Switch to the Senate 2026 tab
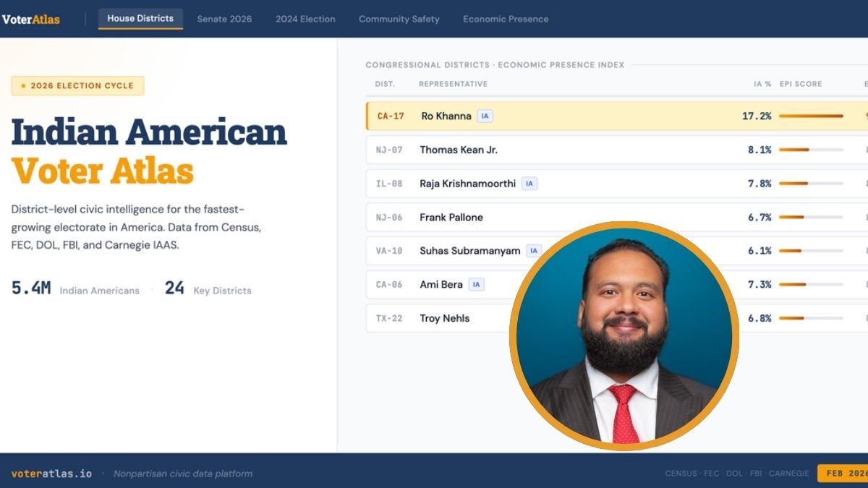Viewport: 868px width, 488px height. 224,19
